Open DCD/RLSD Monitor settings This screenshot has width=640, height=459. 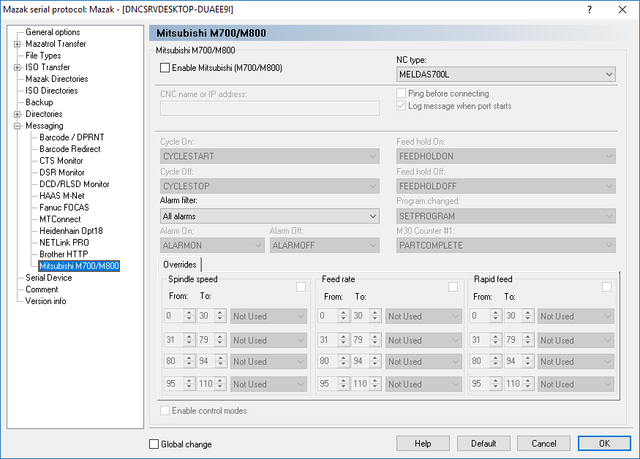(74, 184)
